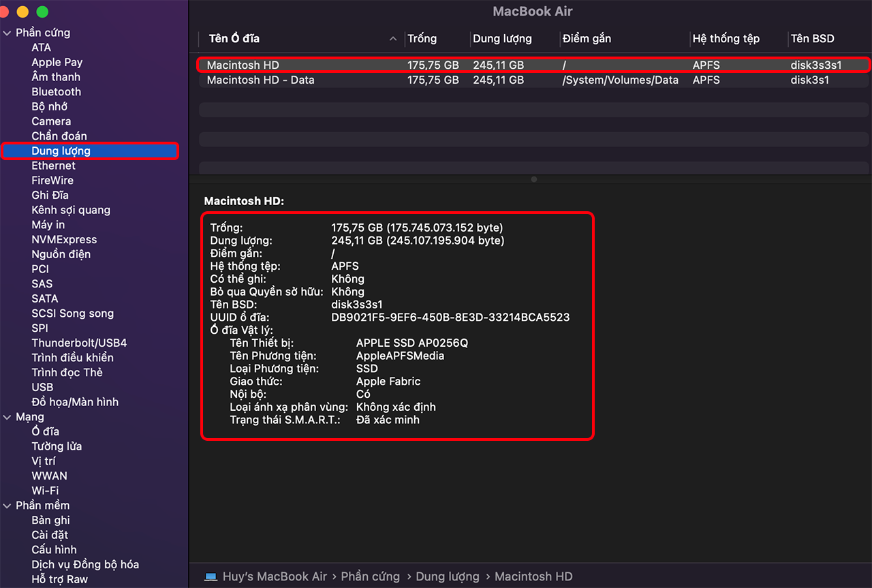
Task: Select SPI in sidebar
Action: coord(40,328)
